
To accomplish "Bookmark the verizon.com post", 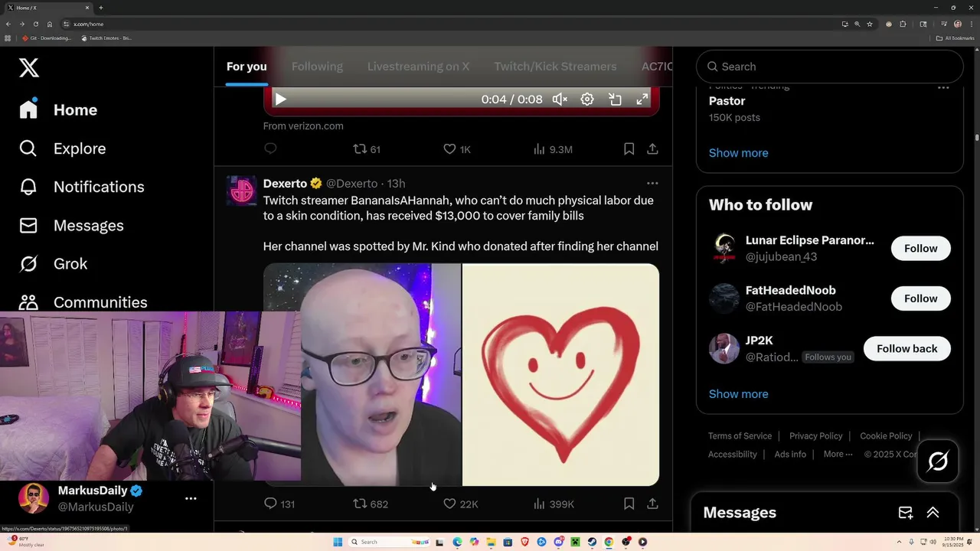I will click(x=629, y=149).
